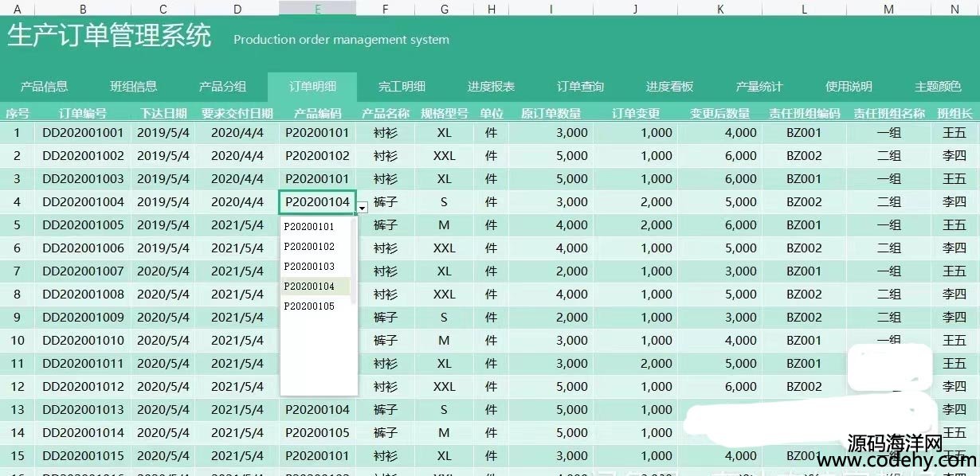This screenshot has width=980, height=476.
Task: Click 班组长 cell in row DD202001005
Action: coord(955,225)
